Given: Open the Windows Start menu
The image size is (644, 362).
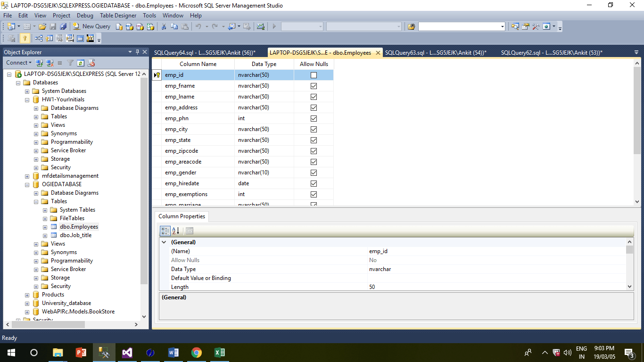Looking at the screenshot, I should pyautogui.click(x=11, y=353).
